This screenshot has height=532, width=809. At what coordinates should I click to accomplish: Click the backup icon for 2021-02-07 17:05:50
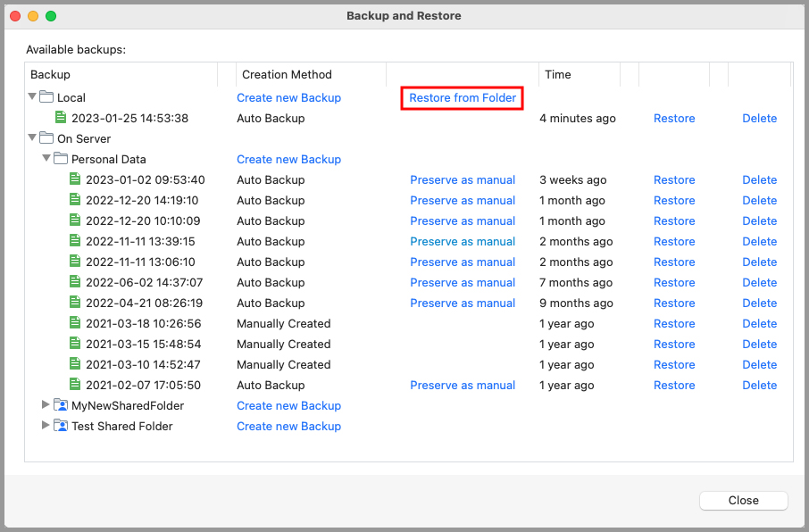[x=75, y=385]
